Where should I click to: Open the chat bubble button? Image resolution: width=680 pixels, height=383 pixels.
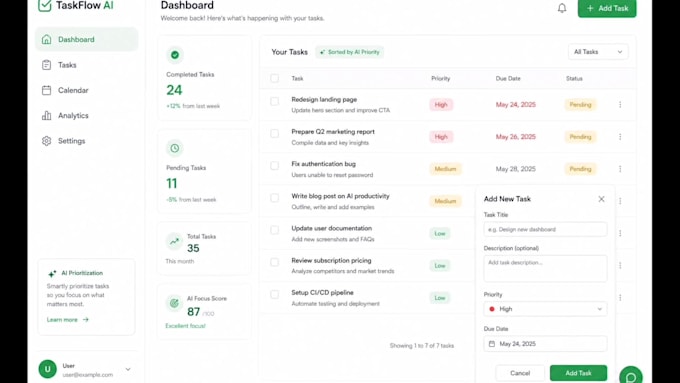point(631,376)
